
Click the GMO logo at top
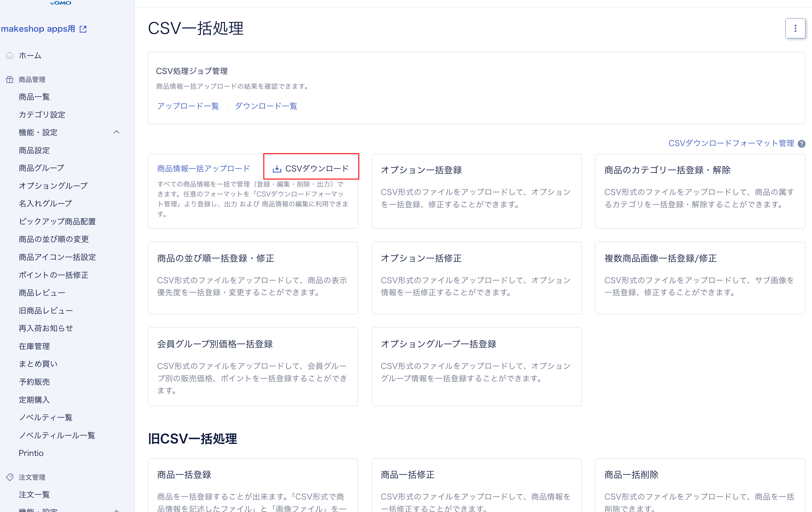61,3
